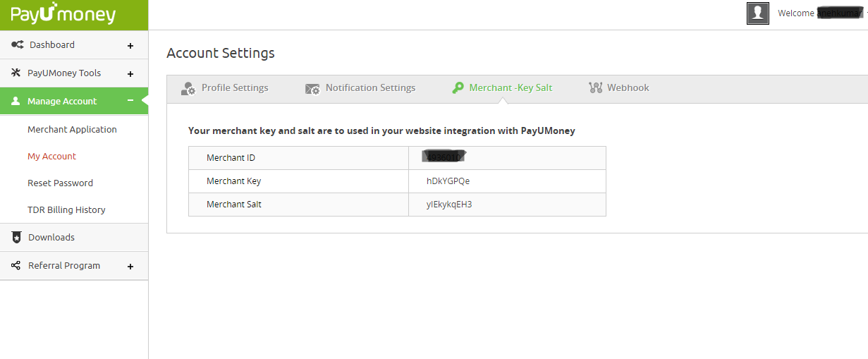
Task: Go to TDR Billing History
Action: click(x=66, y=210)
